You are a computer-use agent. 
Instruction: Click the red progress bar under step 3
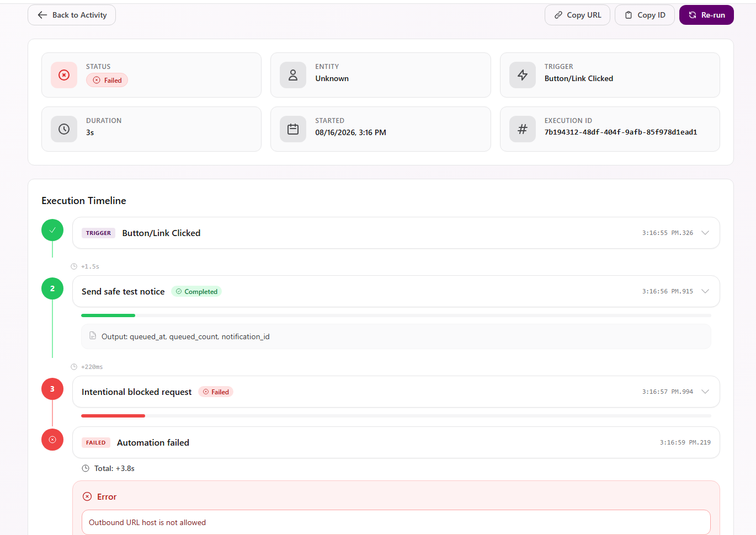[113, 416]
